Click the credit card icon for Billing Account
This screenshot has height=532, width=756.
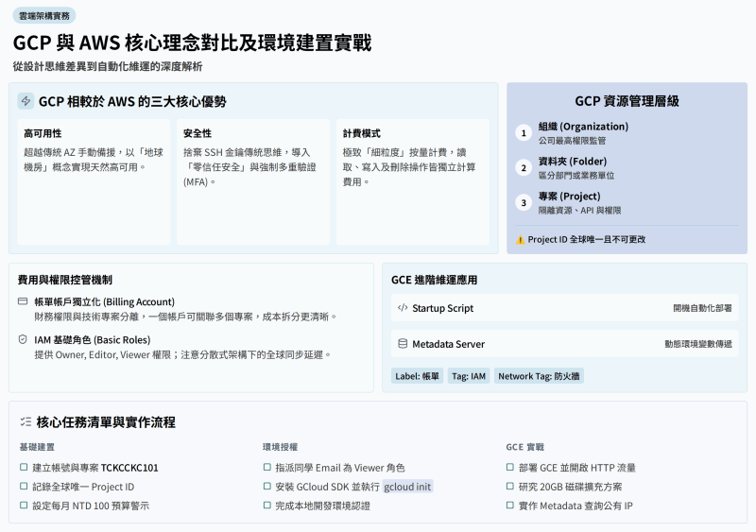(x=23, y=301)
